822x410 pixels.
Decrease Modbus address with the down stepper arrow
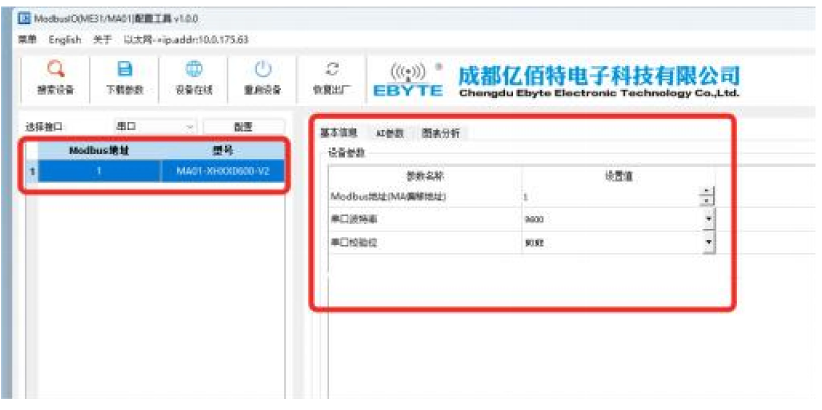click(x=707, y=201)
